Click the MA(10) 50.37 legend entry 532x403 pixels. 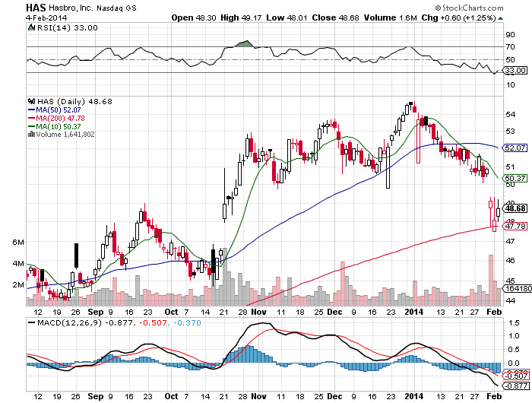[x=59, y=127]
